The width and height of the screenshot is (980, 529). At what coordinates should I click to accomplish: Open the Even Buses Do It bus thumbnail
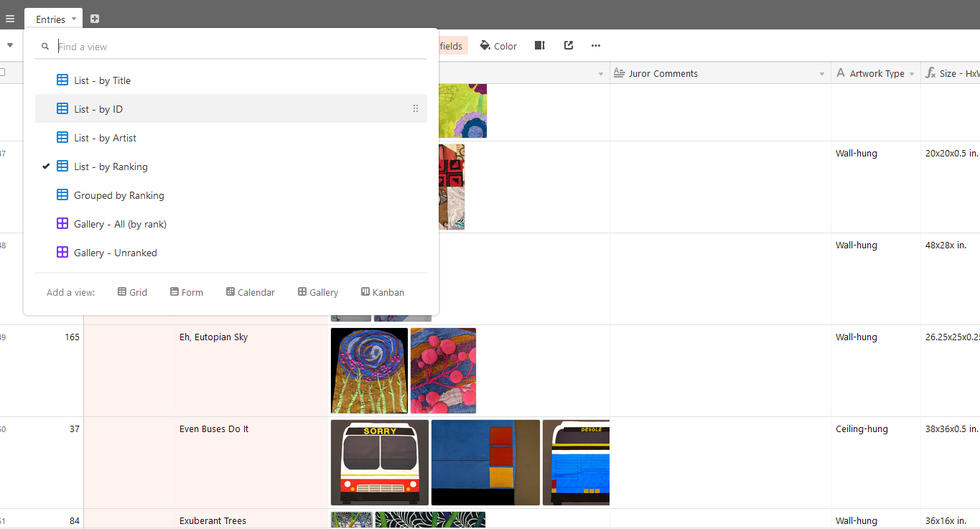click(379, 462)
